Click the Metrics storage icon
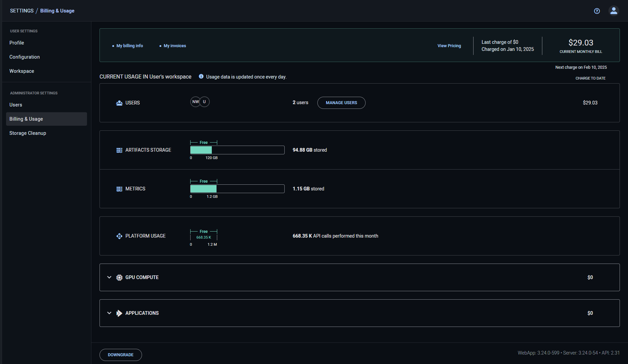 point(119,189)
